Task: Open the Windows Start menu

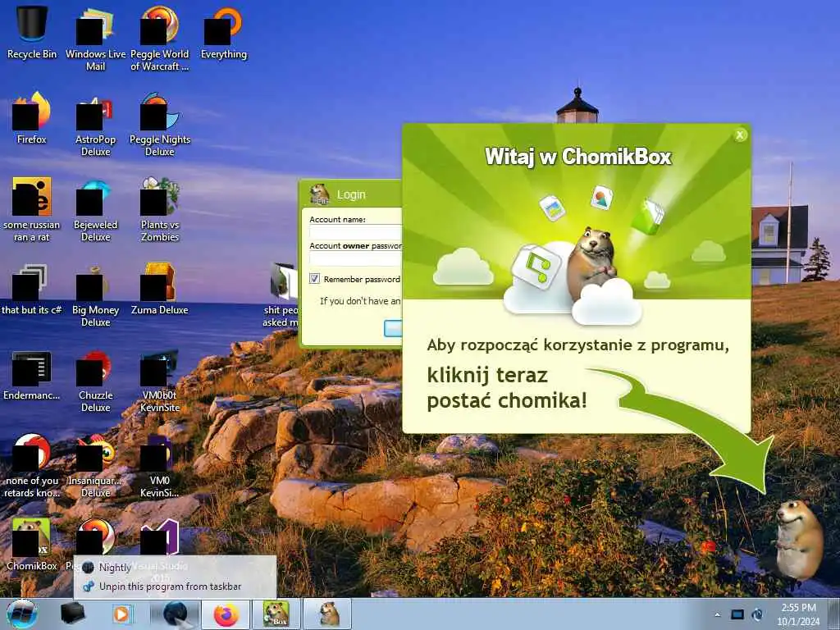Action: (22, 614)
